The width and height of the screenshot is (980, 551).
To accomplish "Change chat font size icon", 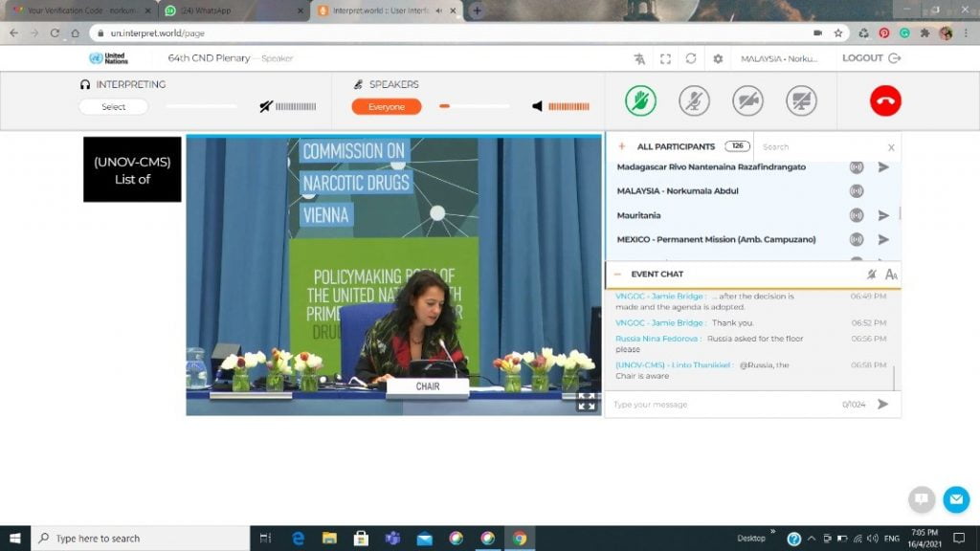I will [x=891, y=275].
